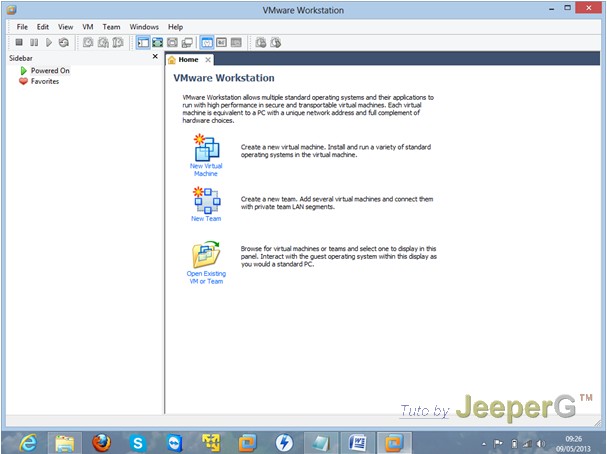Click the Power Off stop toolbar icon

tap(19, 42)
